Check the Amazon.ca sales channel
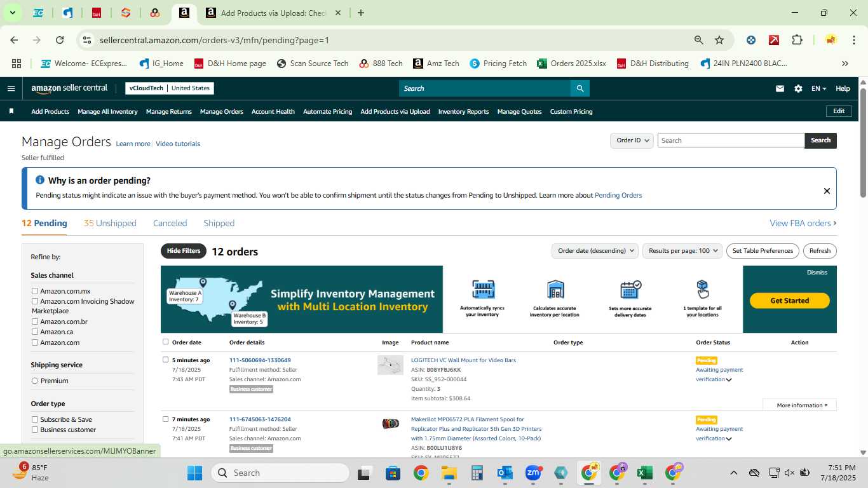Viewport: 868px width, 488px height. (x=35, y=332)
